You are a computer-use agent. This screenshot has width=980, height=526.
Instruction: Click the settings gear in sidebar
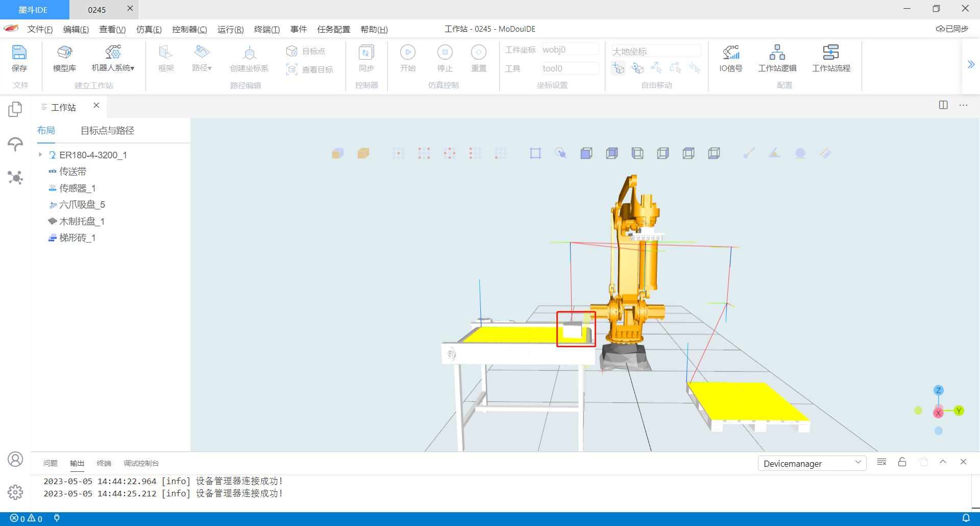pos(15,492)
